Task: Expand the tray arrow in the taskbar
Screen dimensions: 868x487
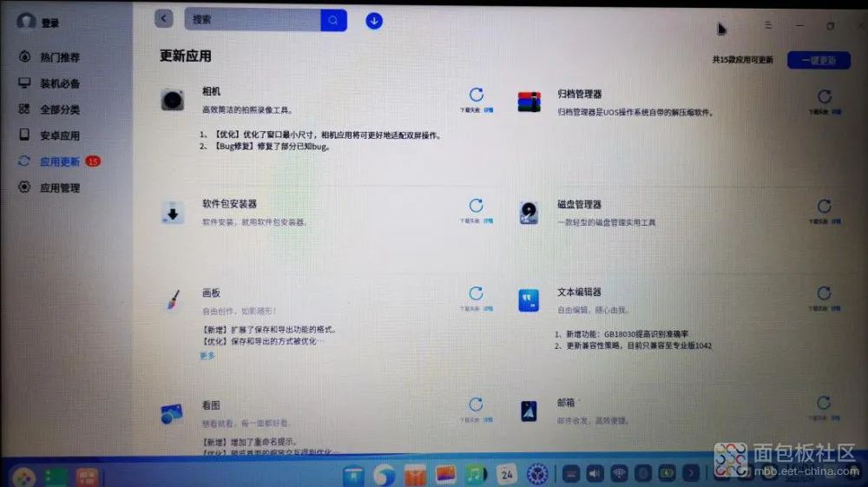Action: (x=691, y=473)
